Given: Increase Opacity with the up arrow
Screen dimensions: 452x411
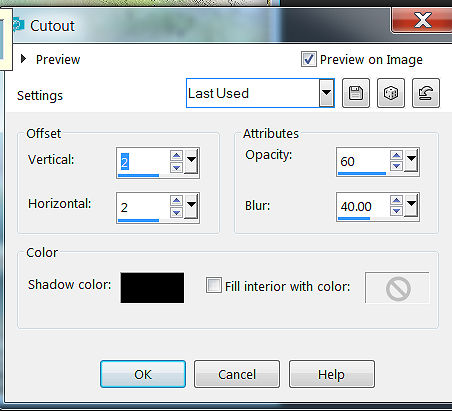Looking at the screenshot, I should tap(396, 155).
